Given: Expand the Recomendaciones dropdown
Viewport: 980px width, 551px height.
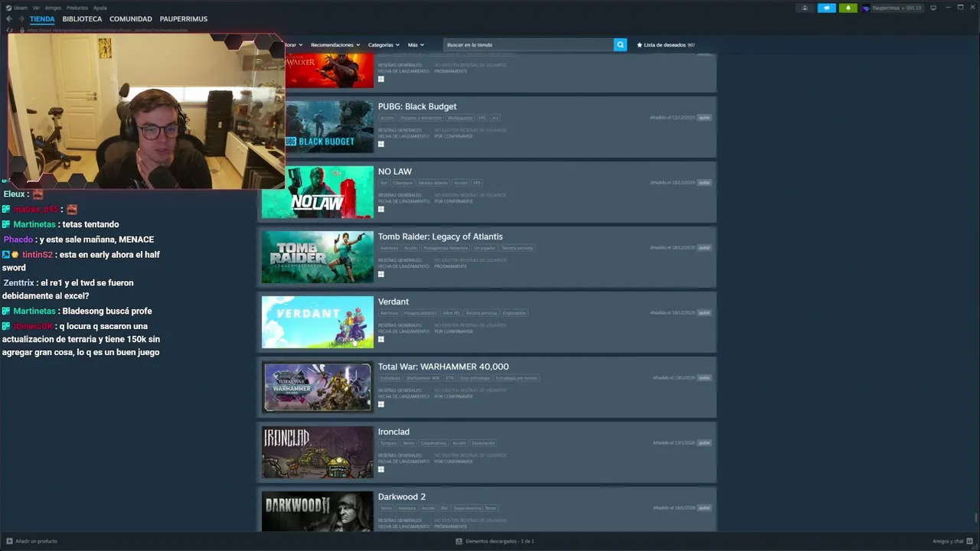Looking at the screenshot, I should click(335, 45).
